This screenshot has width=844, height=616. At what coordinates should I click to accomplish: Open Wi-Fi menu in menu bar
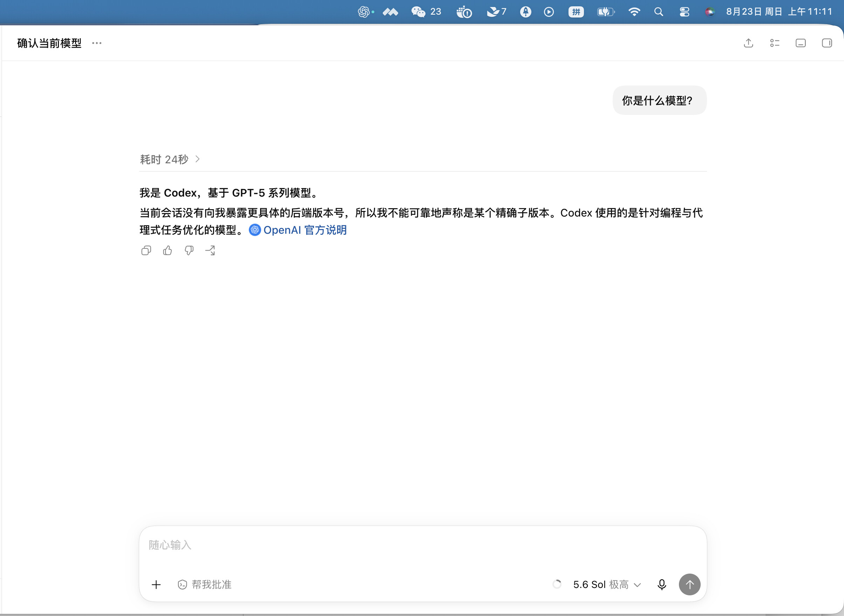tap(634, 12)
